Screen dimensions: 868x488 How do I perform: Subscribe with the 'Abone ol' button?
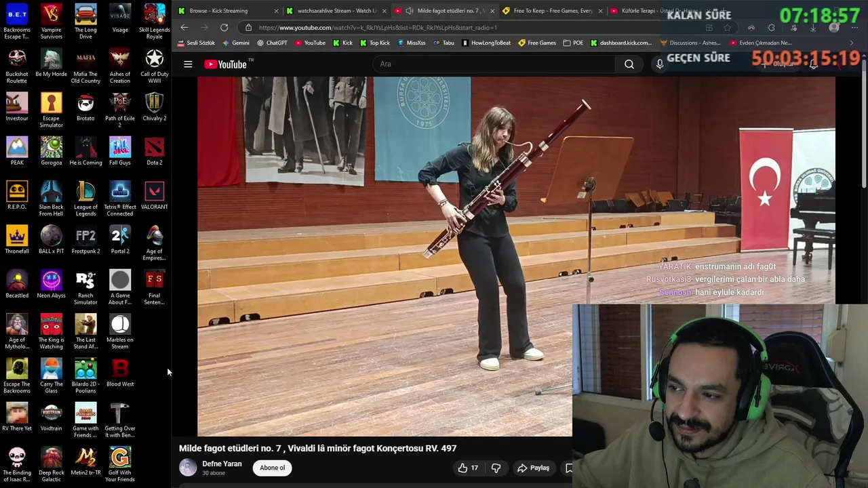coord(273,468)
